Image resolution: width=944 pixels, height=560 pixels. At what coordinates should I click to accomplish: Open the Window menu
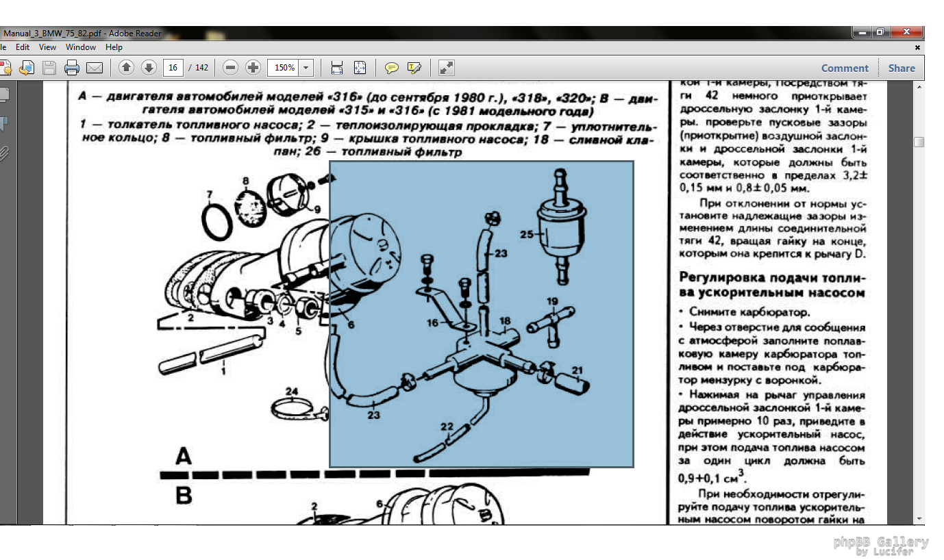tap(81, 47)
